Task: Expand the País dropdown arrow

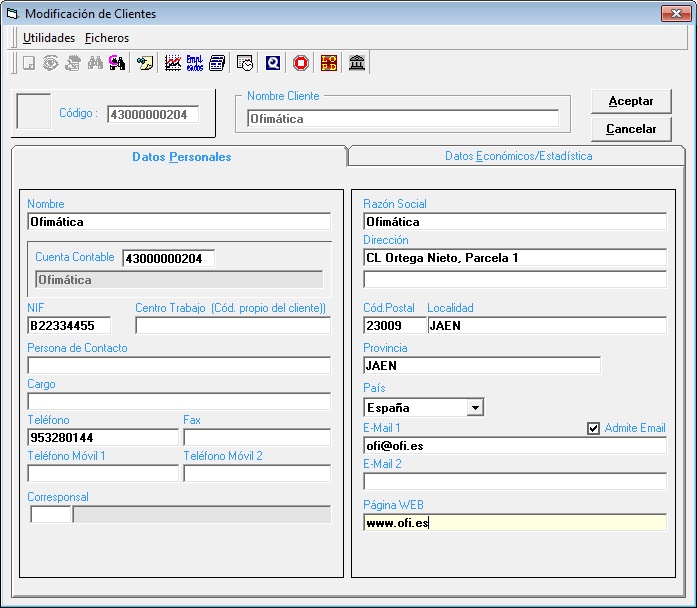Action: click(x=475, y=408)
